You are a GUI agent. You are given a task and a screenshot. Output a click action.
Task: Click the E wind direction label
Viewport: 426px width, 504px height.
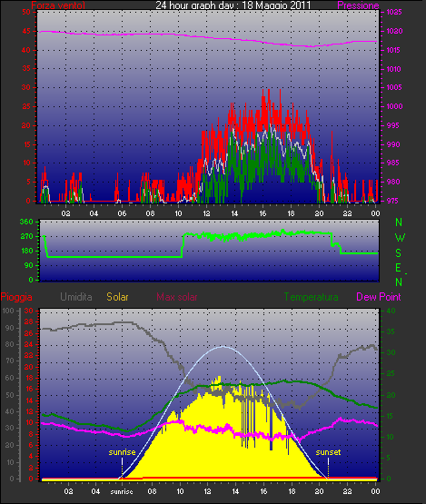pyautogui.click(x=399, y=268)
